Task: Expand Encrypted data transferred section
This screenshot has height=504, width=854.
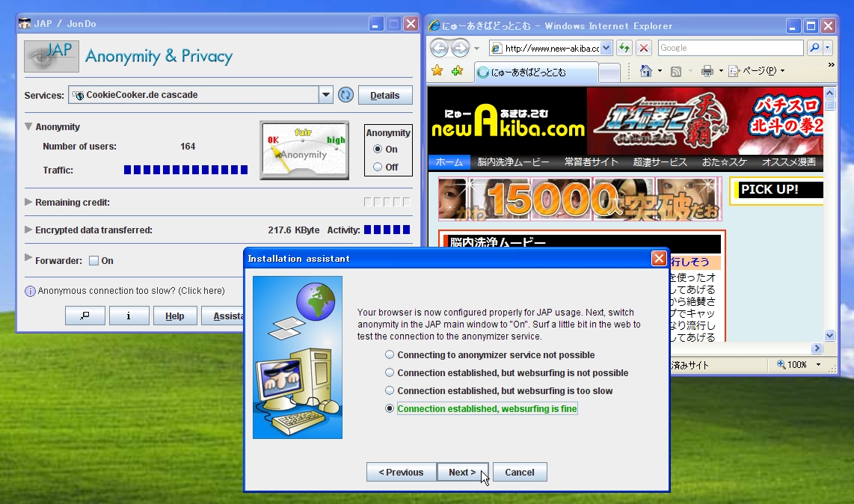Action: coord(28,230)
